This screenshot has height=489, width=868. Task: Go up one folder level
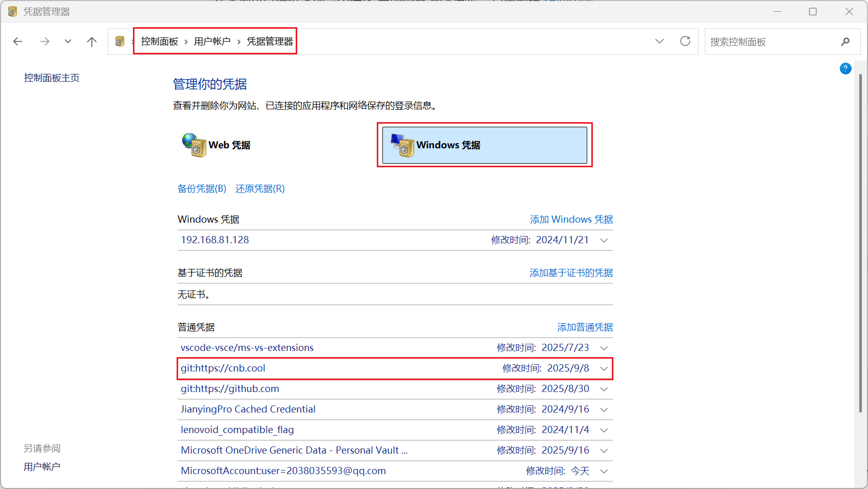[92, 42]
